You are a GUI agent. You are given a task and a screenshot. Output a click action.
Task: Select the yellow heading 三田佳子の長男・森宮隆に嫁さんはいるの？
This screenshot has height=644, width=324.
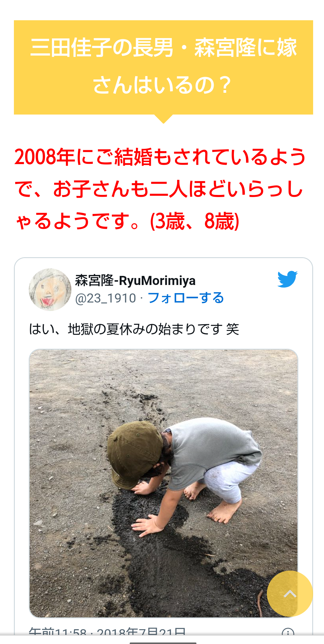point(164,67)
